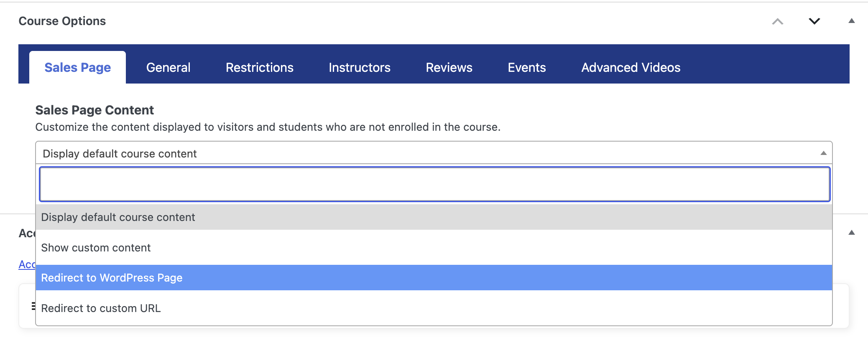
Task: Choose Redirect to custom URL option
Action: point(434,308)
